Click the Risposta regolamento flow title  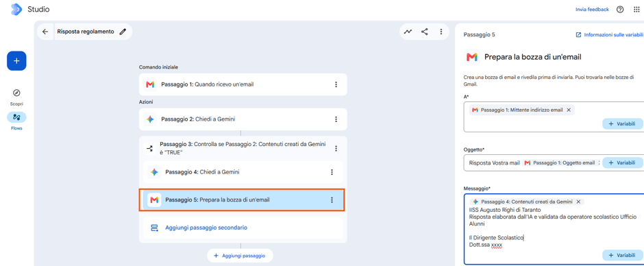pos(86,32)
